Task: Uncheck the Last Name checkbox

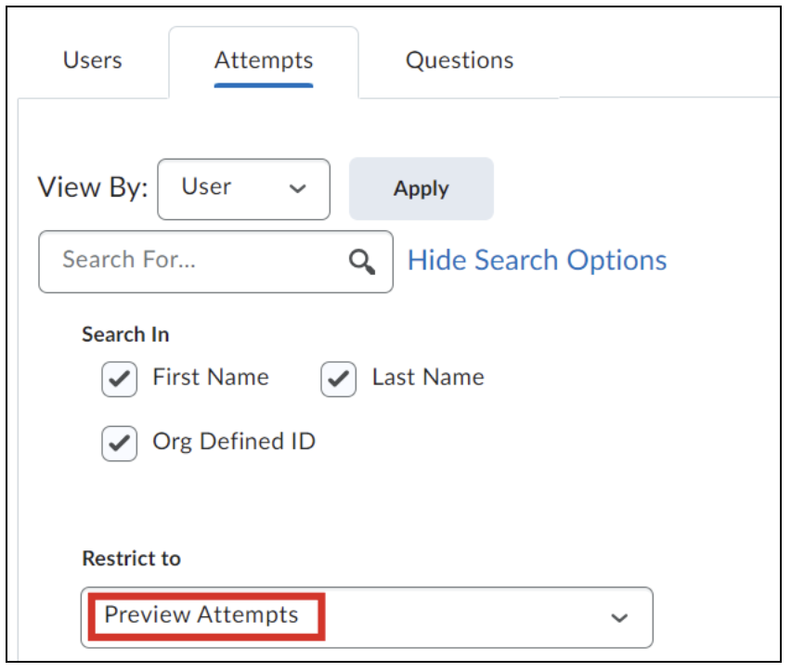Action: click(339, 379)
